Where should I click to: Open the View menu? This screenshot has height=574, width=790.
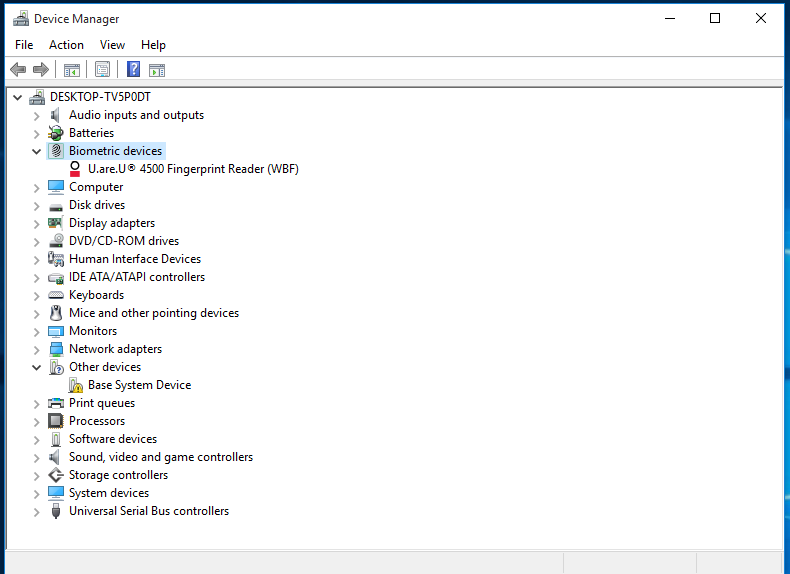coord(112,45)
